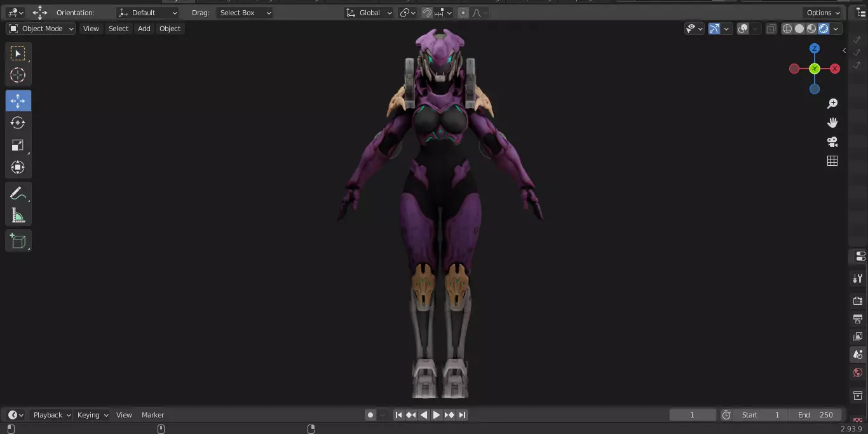The image size is (868, 434).
Task: Select the Add Cube tool
Action: click(x=18, y=241)
